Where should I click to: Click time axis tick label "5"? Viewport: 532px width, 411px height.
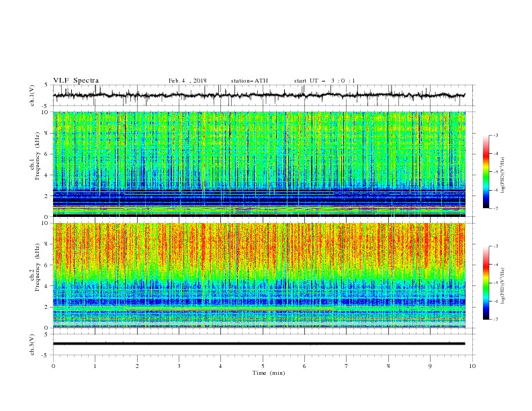(x=263, y=366)
